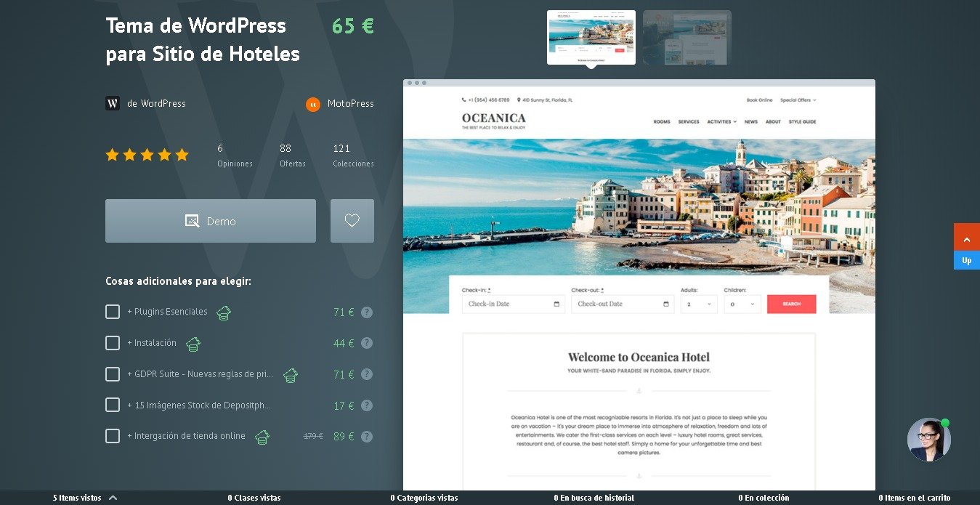Click the 6 Opiniones reviews link
This screenshot has height=505, width=980.
coord(235,155)
